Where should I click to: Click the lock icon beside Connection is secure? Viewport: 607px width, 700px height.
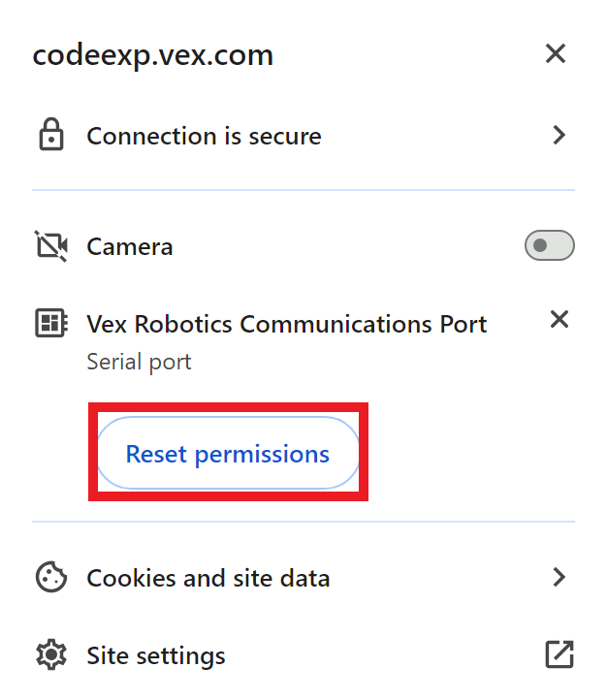50,137
